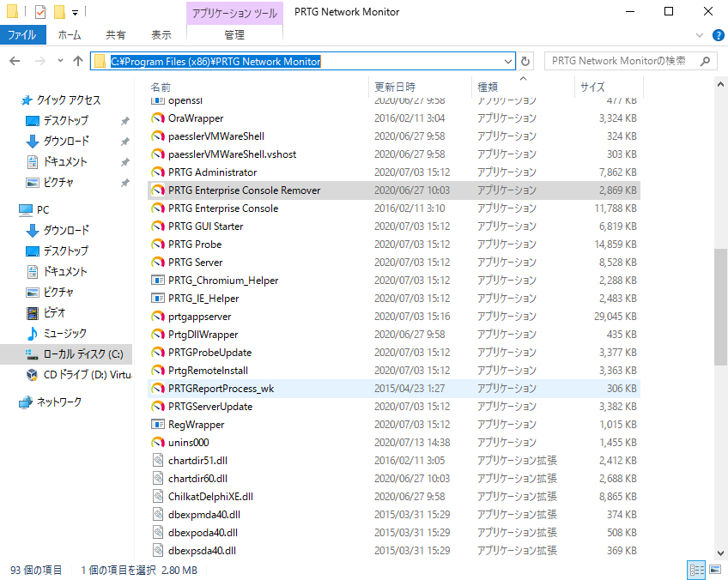Open the recent locations dropdown
Viewport: 728px width, 580px height.
click(60, 61)
